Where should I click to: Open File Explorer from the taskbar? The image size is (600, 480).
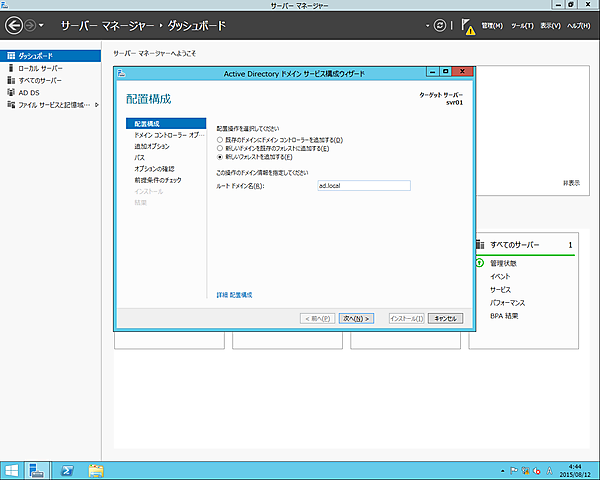click(x=96, y=471)
